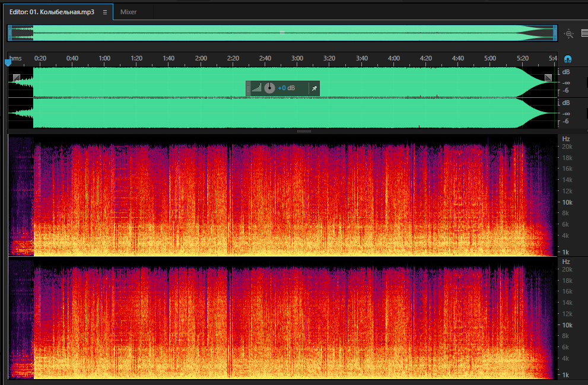Click the +0 dB value field
The image size is (588, 385).
287,88
